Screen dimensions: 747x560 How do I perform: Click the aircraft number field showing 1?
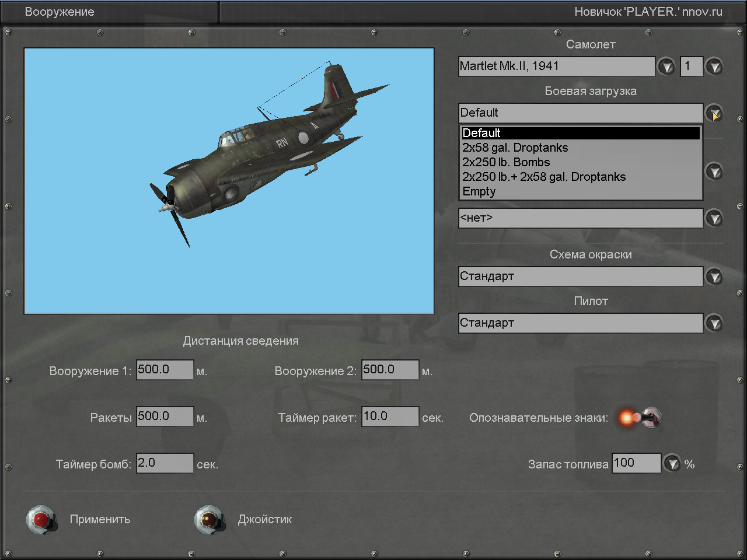(692, 66)
